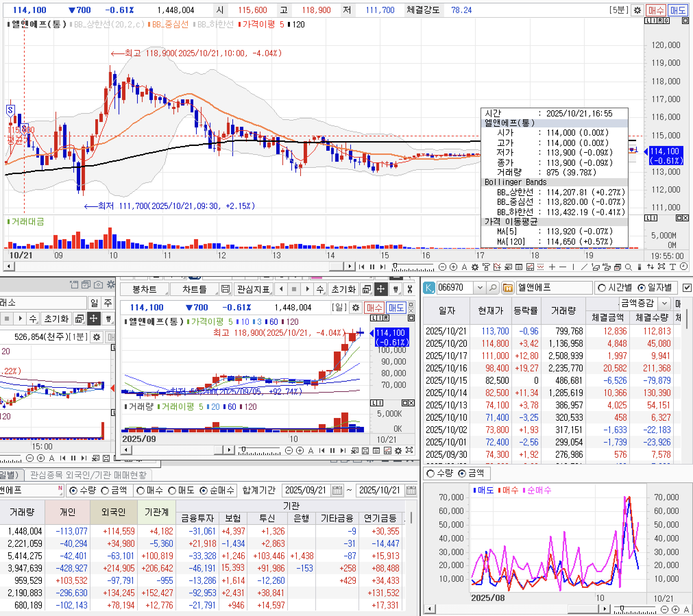
Task: Click the zoom slider handle in main chart toolbar
Action: coord(395,266)
